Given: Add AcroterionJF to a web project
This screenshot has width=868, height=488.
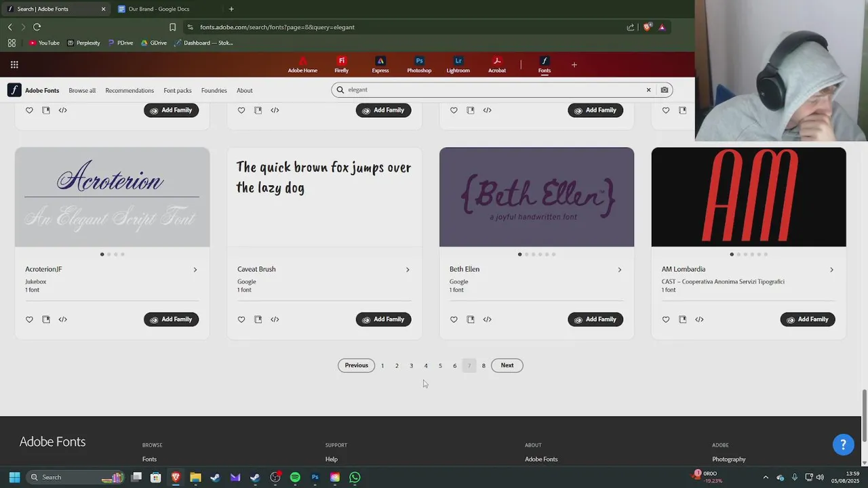Looking at the screenshot, I should point(46,319).
